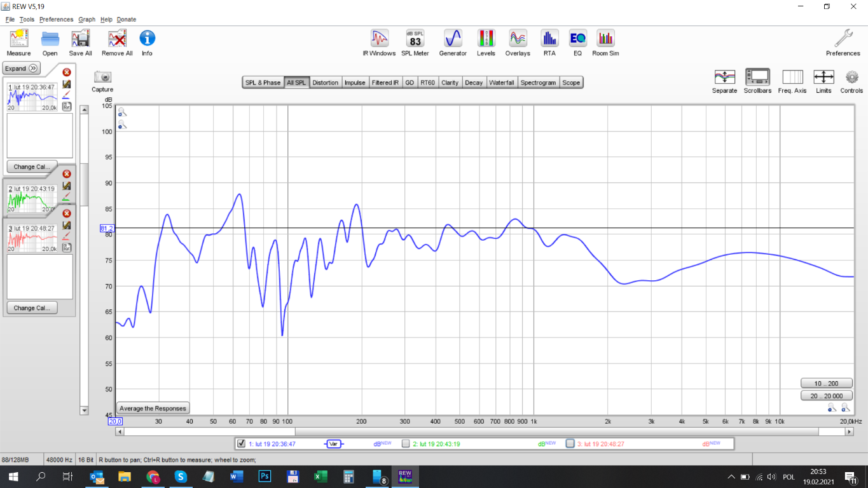The image size is (868, 488).
Task: Open Room Sim tool
Action: (x=605, y=38)
